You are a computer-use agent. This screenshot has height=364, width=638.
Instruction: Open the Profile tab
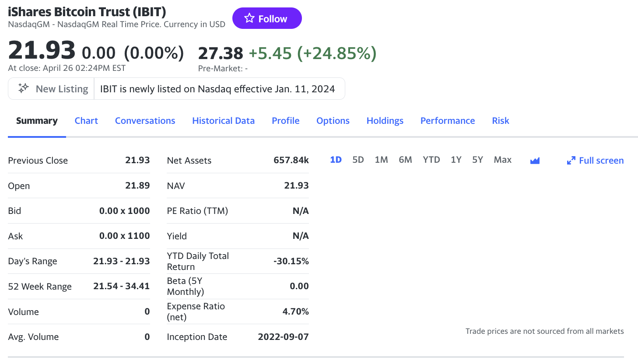286,121
